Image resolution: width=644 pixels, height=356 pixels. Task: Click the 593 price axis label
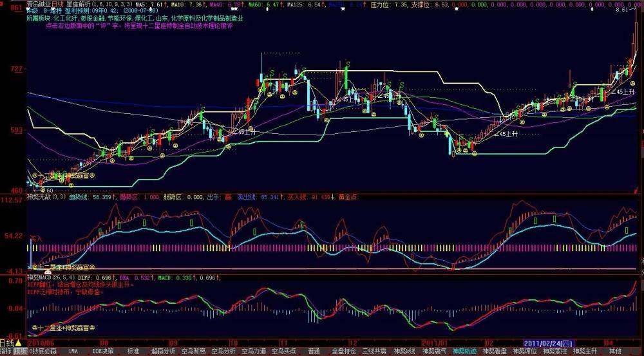[17, 130]
